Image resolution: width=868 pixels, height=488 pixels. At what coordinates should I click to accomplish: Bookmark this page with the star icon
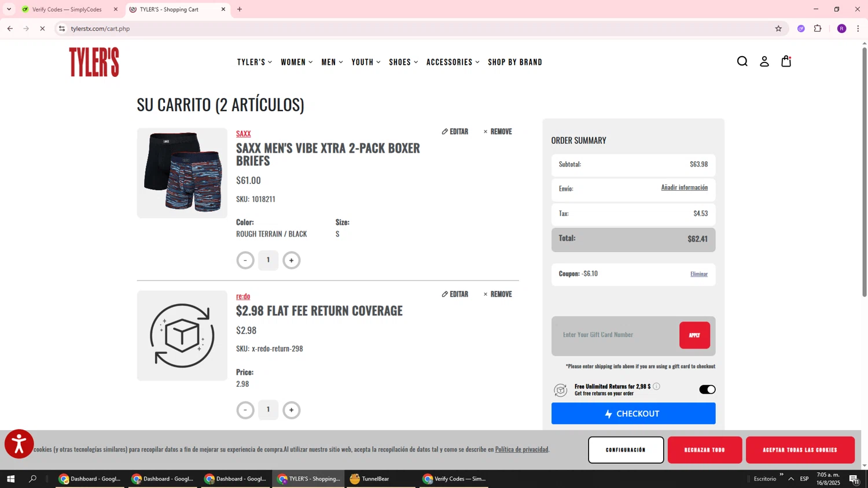pyautogui.click(x=778, y=28)
